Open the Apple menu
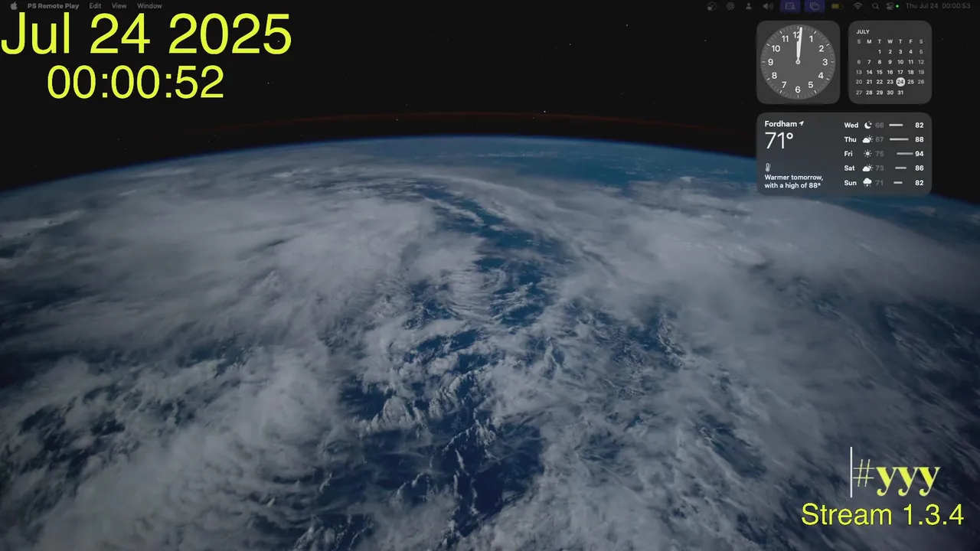 14,5
